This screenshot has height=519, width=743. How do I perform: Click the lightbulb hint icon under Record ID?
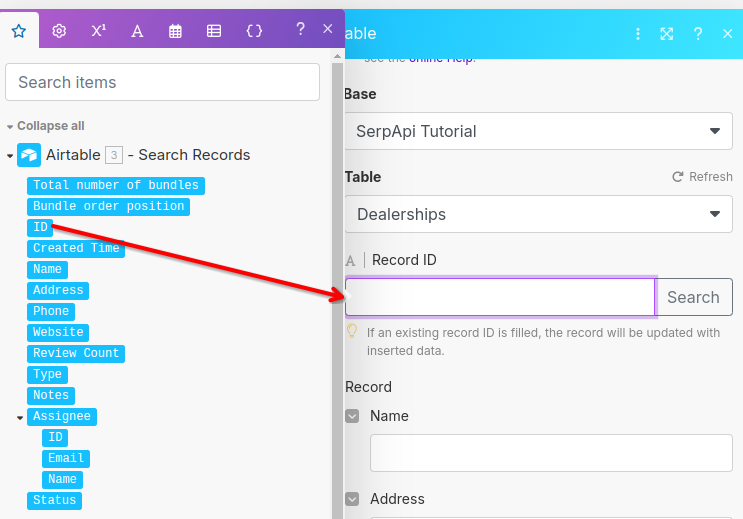[352, 331]
